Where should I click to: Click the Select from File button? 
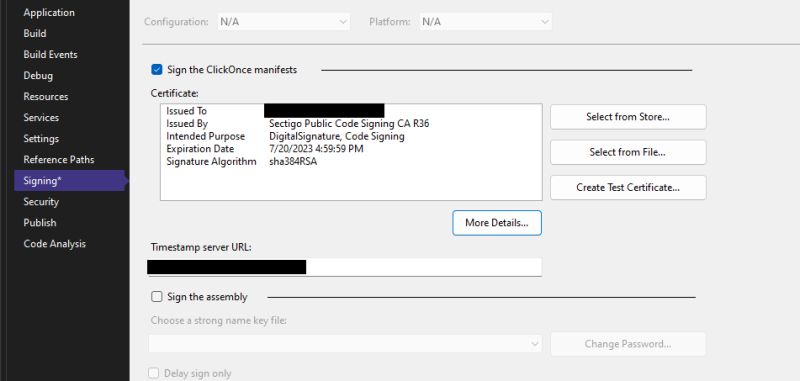[x=628, y=152]
